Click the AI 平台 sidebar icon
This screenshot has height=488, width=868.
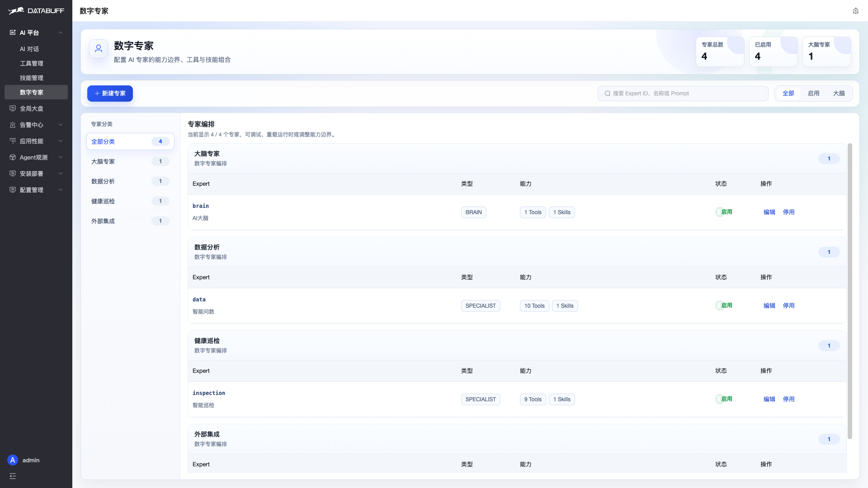(x=13, y=33)
